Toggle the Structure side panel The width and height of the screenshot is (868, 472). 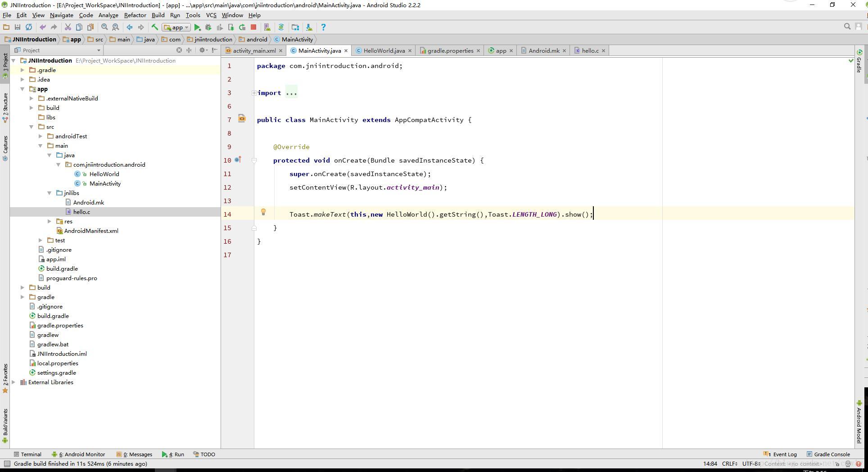5,107
